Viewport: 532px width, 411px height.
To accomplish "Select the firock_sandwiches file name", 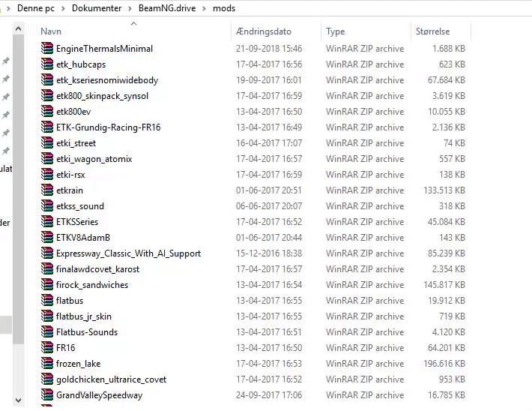I will (92, 285).
